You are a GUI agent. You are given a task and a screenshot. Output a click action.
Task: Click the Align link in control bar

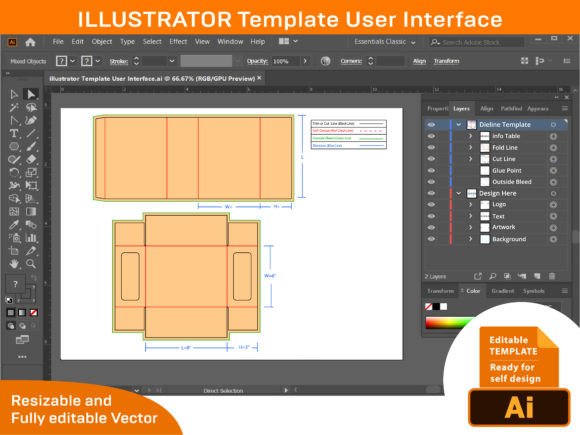click(x=419, y=61)
